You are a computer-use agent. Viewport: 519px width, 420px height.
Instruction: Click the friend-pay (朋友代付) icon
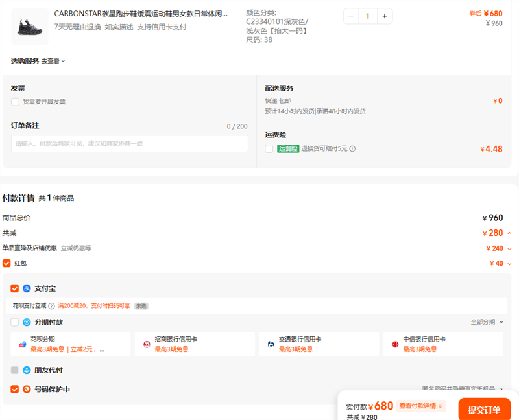[27, 370]
